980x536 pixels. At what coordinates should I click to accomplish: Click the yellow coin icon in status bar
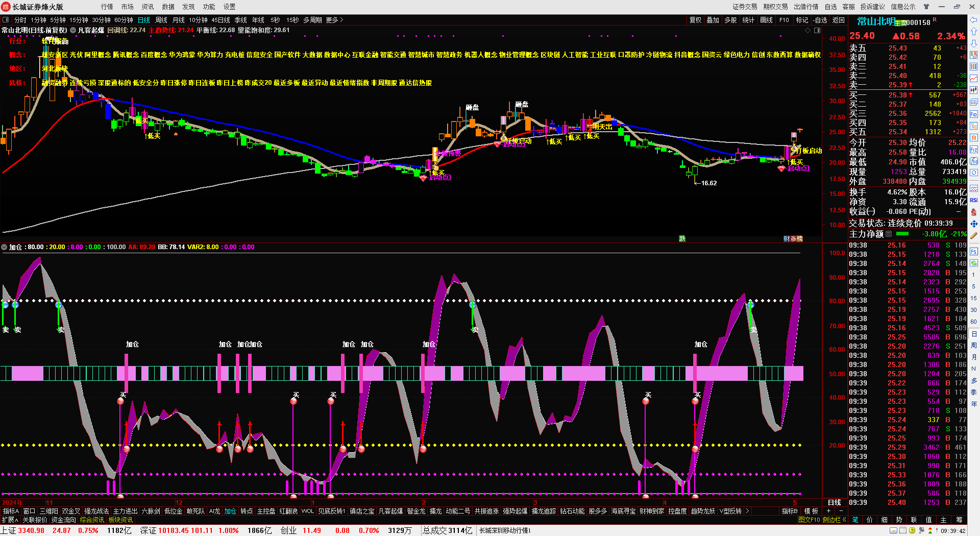[x=912, y=531]
